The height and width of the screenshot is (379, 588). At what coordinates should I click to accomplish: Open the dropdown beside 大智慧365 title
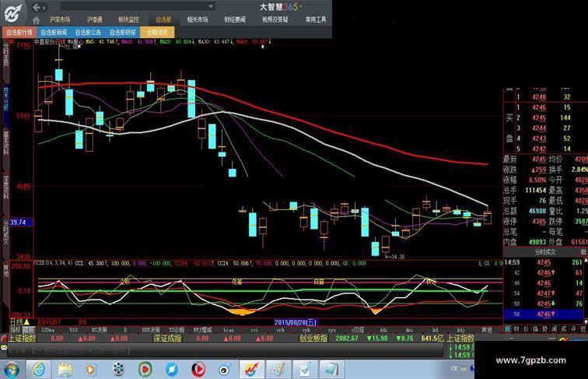tap(301, 7)
